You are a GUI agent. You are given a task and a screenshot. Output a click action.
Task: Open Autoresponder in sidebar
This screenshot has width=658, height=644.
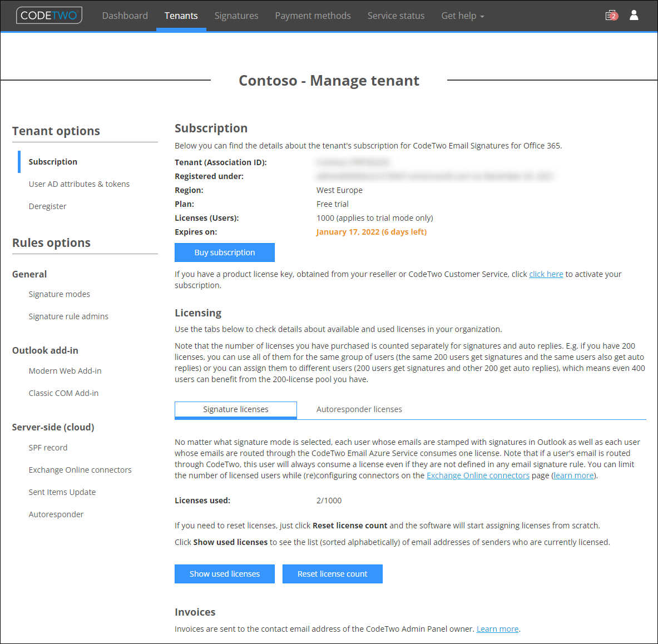56,515
